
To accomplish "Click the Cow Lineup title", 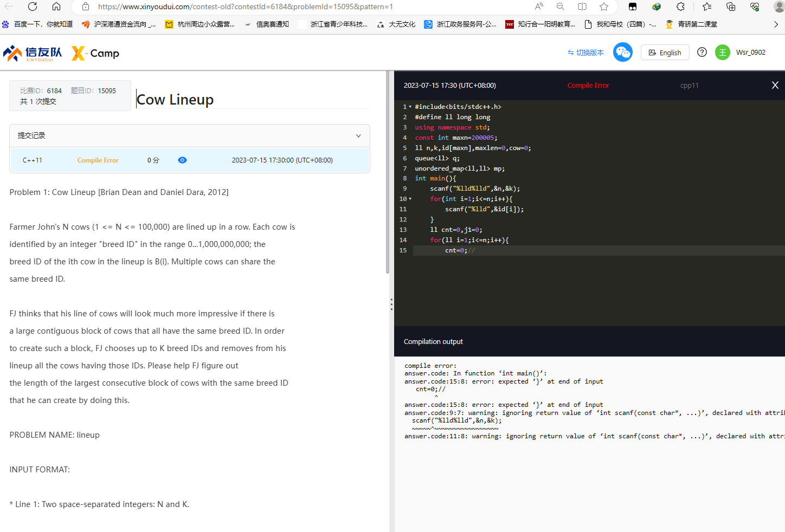I will click(175, 100).
